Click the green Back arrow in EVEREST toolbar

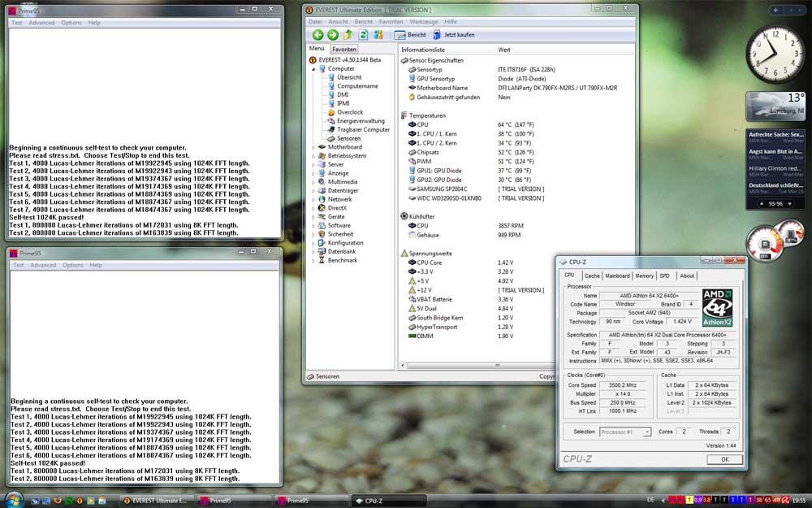pos(317,35)
